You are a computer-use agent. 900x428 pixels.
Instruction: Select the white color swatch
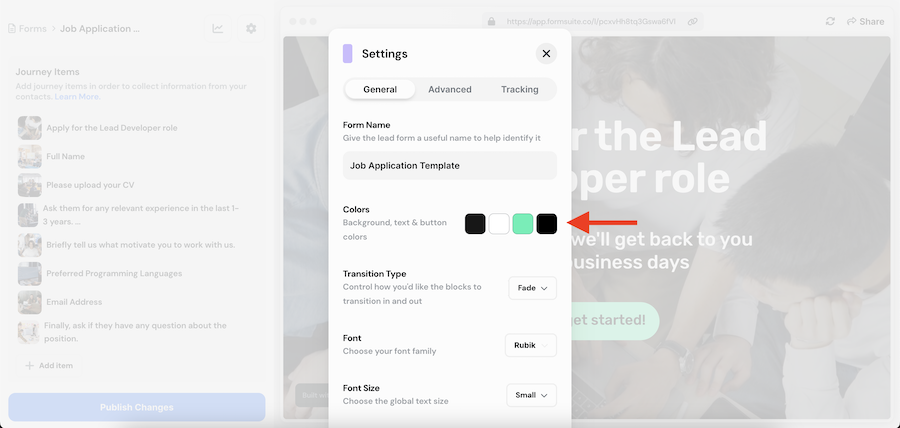point(499,224)
